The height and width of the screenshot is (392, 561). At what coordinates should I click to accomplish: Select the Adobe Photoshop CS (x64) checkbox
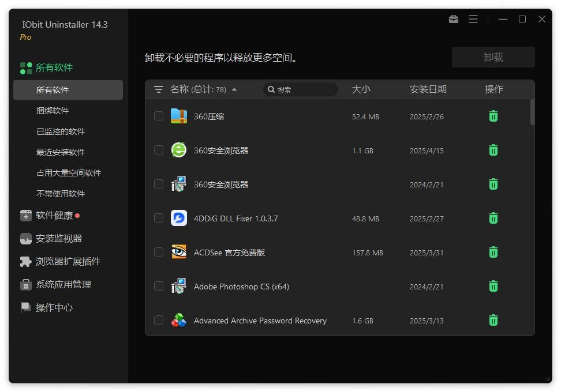click(x=159, y=285)
